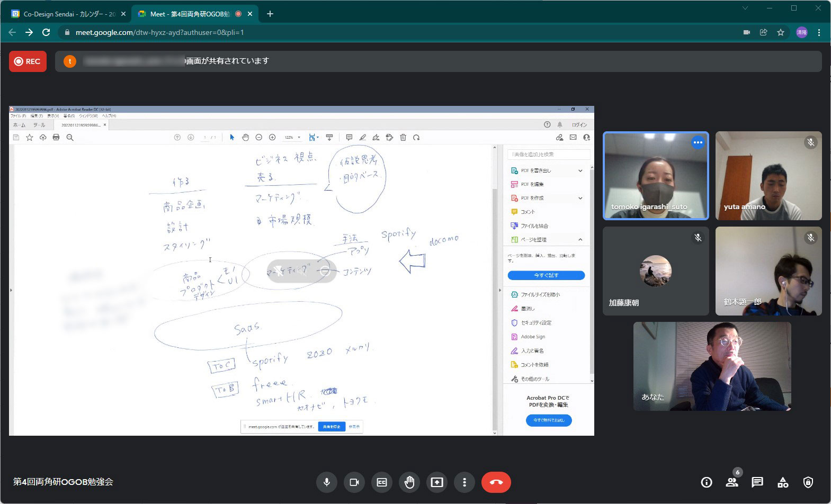Turn off the camera
Image resolution: width=831 pixels, height=504 pixels.
tap(354, 482)
